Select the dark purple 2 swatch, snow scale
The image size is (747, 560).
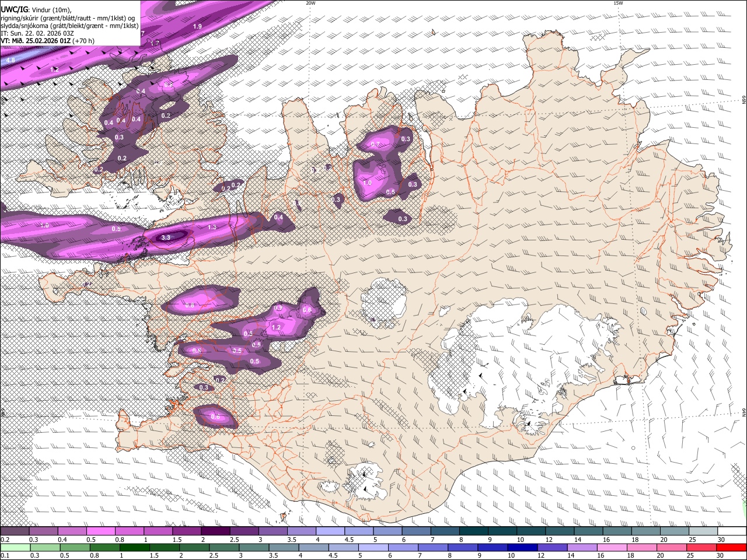tap(215, 531)
